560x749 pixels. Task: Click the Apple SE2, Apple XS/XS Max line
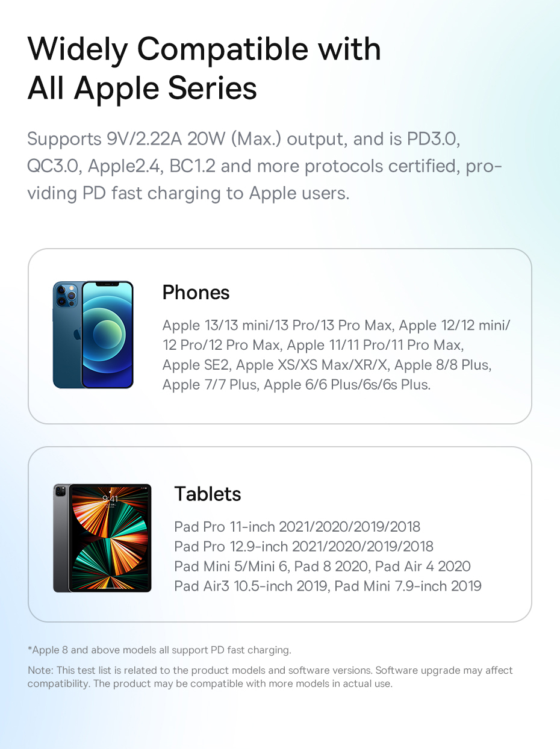coord(327,365)
